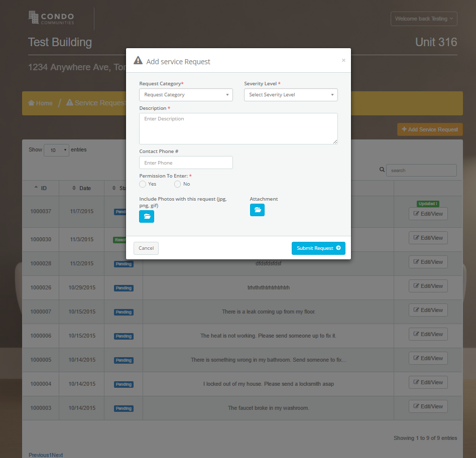Open the Request Category dropdown

[186, 94]
